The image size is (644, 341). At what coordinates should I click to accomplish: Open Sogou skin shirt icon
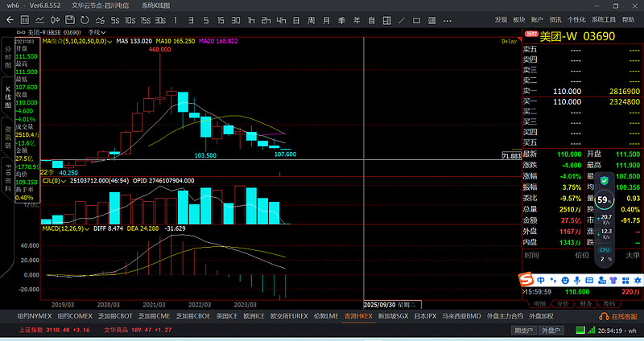coord(613,280)
